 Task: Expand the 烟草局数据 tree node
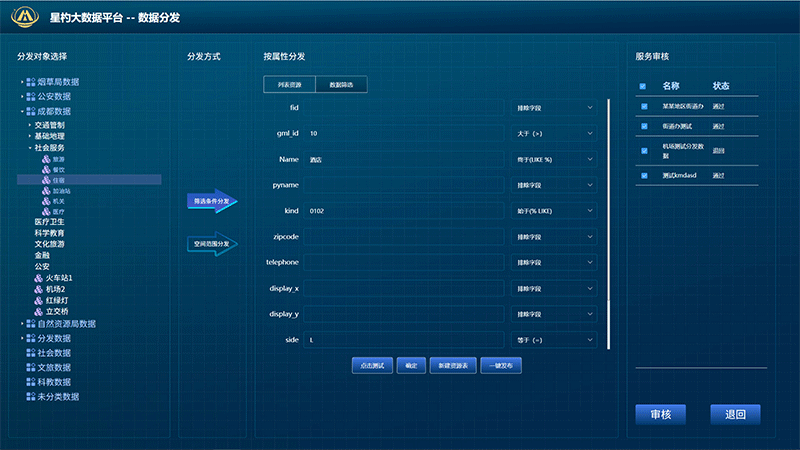tap(22, 82)
